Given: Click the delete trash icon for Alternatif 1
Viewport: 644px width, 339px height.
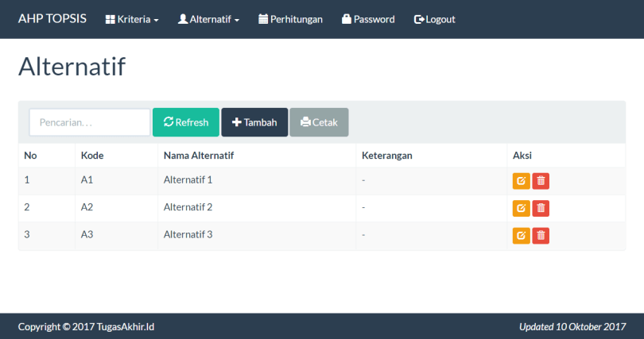Looking at the screenshot, I should [x=541, y=181].
